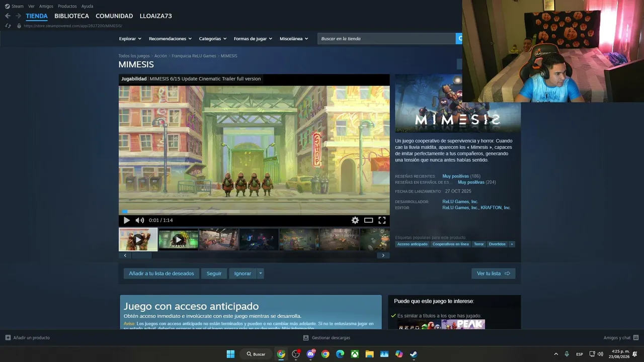Expand the Formas de jugar dropdown

click(253, 39)
